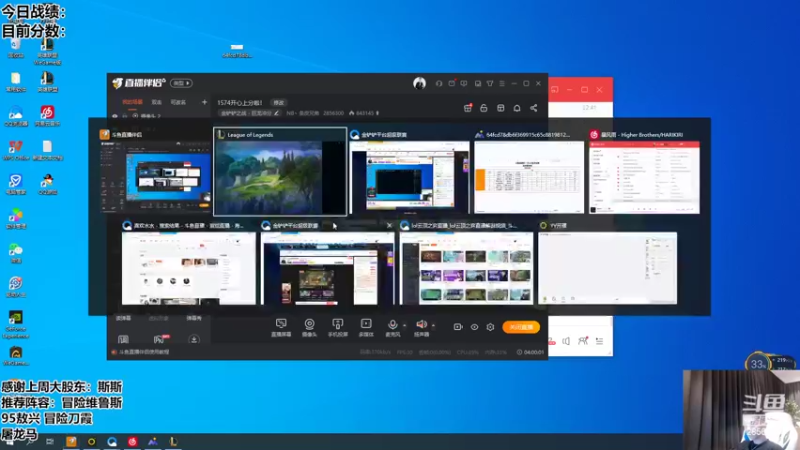Open the QQ Browser desktop shortcut
The image size is (800, 450).
[16, 116]
